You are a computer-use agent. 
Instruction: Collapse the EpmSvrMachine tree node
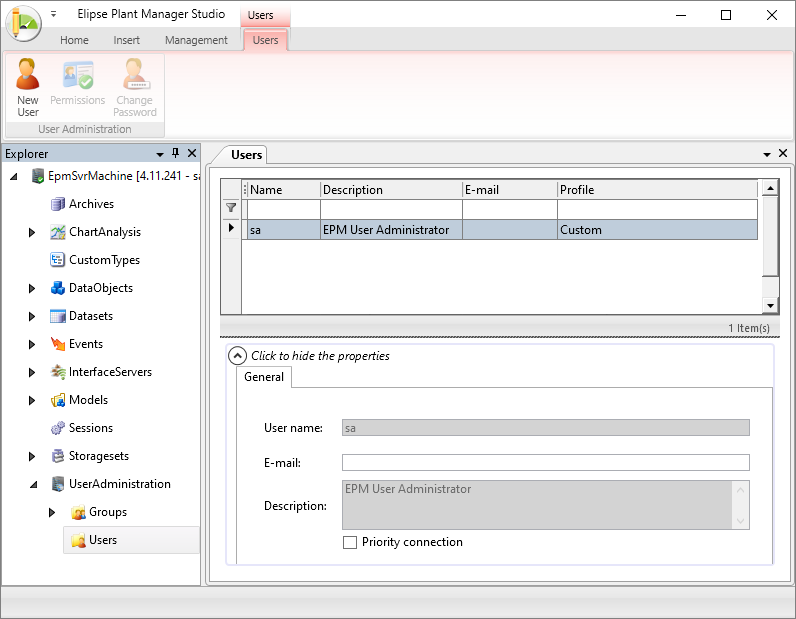pyautogui.click(x=14, y=176)
